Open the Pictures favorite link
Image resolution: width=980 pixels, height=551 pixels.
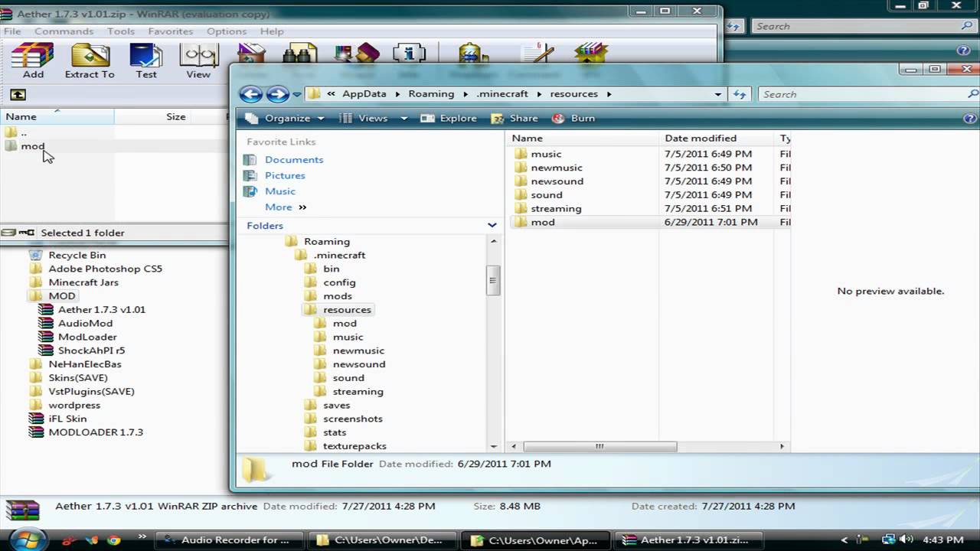(x=285, y=175)
